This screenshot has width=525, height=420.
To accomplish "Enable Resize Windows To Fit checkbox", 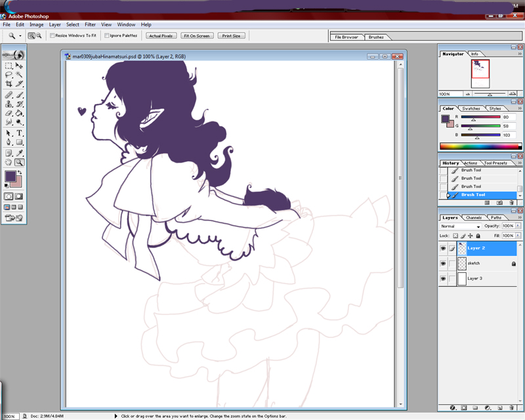I will pyautogui.click(x=52, y=36).
